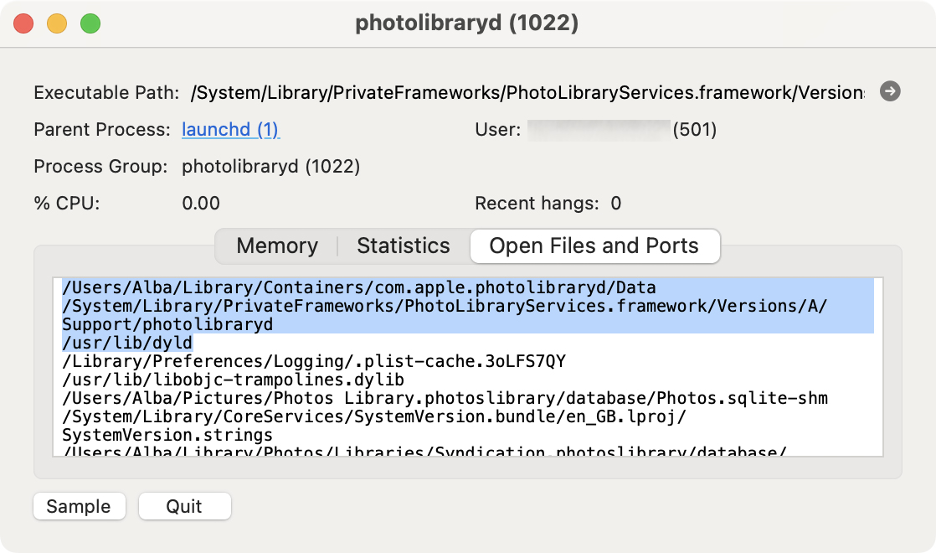Viewport: 936px width, 554px height.
Task: Click the Quit button
Action: 184,506
